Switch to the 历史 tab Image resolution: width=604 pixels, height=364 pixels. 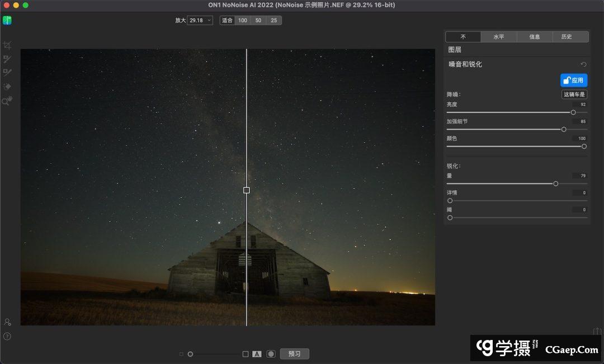pyautogui.click(x=567, y=37)
